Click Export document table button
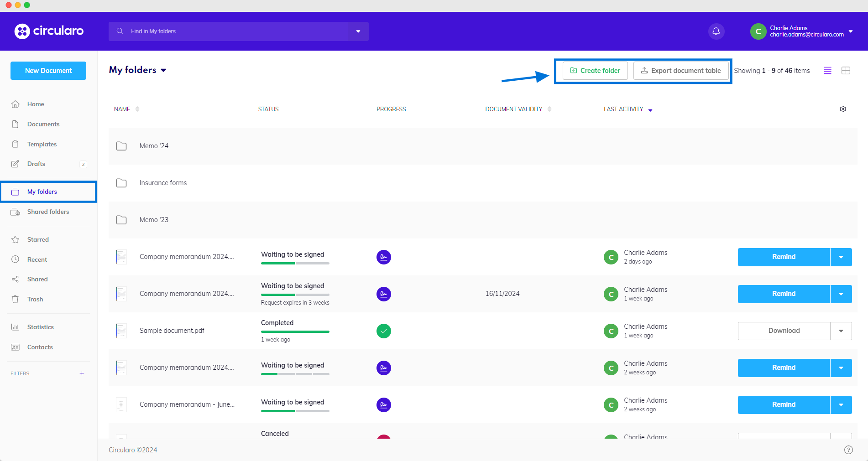868x461 pixels. (x=680, y=71)
